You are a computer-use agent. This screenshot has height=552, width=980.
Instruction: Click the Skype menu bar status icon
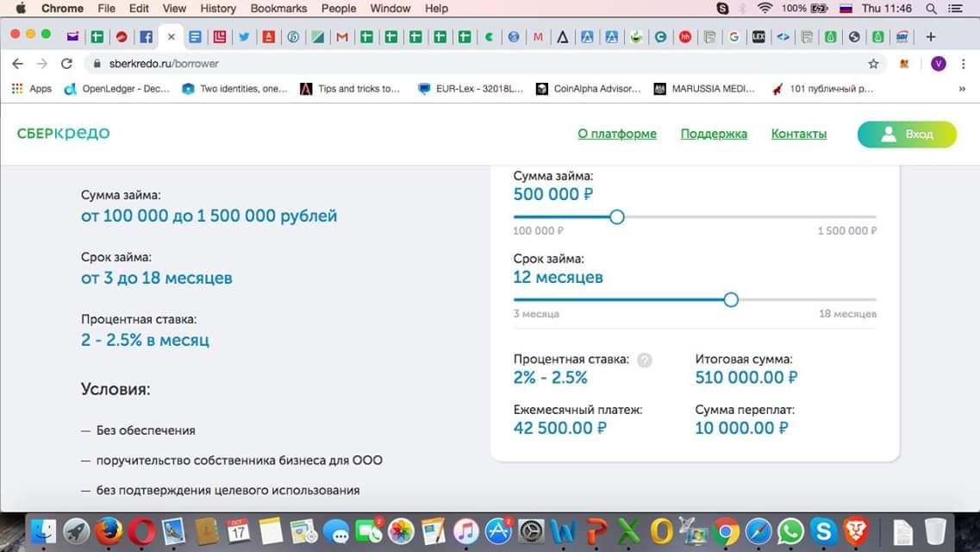(722, 8)
